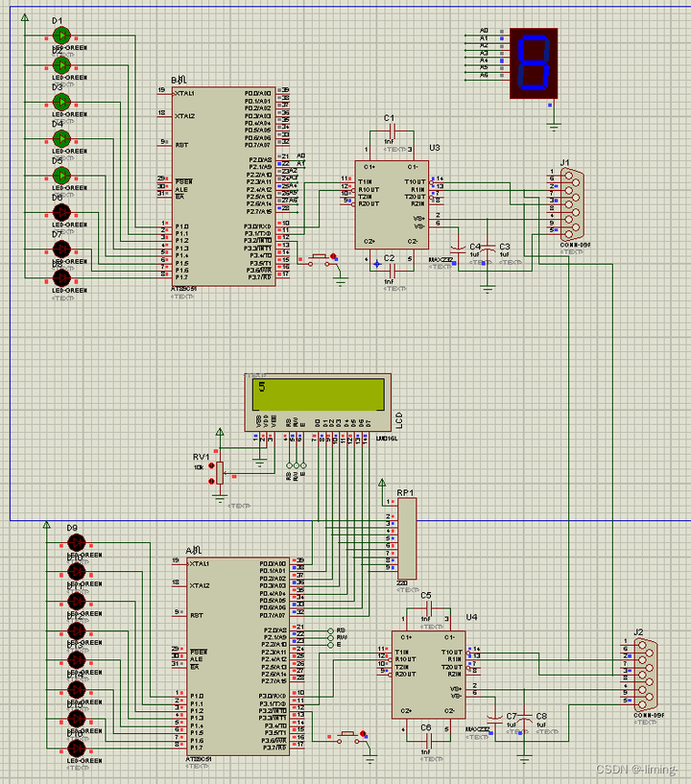The height and width of the screenshot is (784, 691).
Task: Toggle push button latch near B机 P3.2
Action: point(333,256)
